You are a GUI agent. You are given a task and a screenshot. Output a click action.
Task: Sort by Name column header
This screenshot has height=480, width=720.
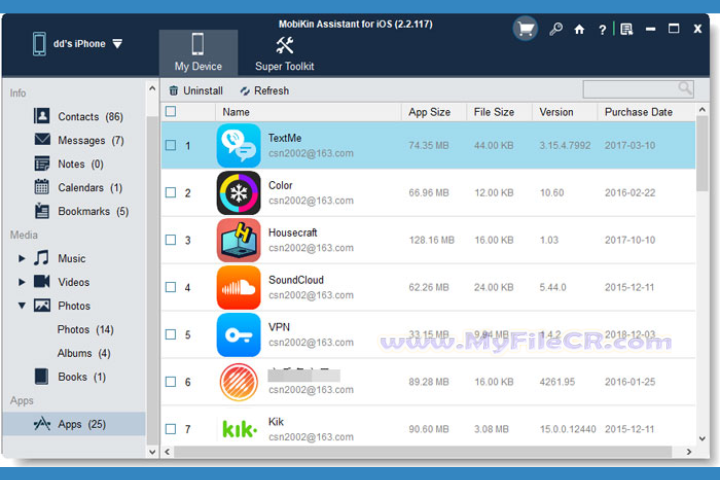coord(308,112)
